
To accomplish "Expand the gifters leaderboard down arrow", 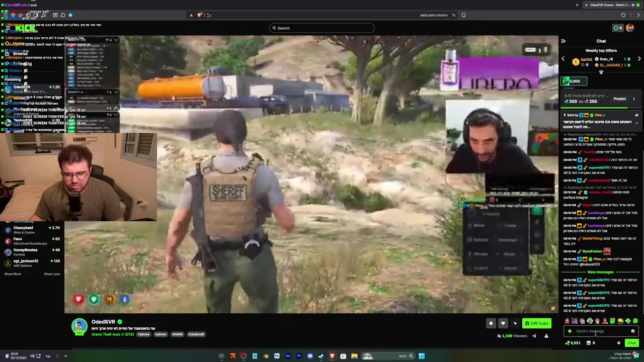I will click(x=601, y=72).
